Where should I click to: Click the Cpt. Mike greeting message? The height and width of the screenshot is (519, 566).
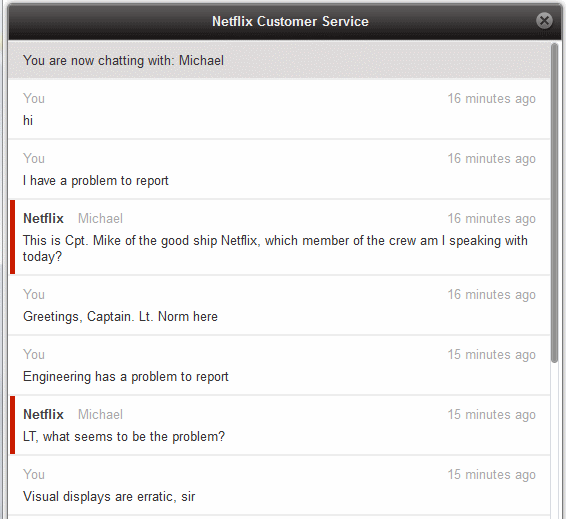tap(275, 248)
